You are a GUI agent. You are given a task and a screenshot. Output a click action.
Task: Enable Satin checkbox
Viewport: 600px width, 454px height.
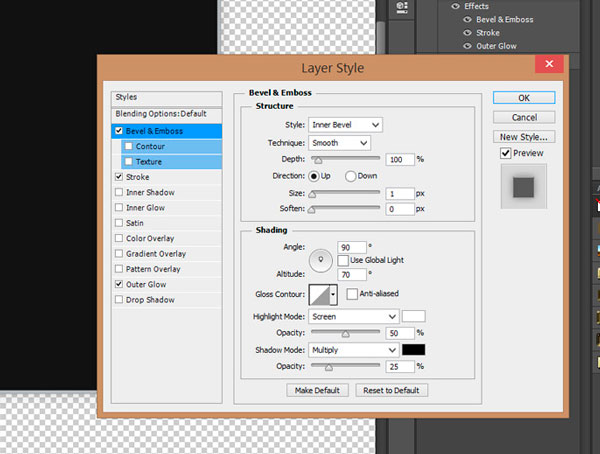(119, 223)
